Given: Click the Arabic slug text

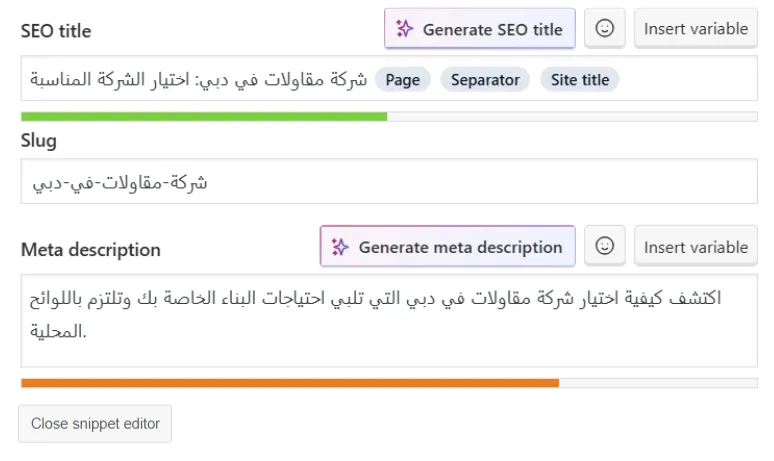Looking at the screenshot, I should pyautogui.click(x=120, y=183).
